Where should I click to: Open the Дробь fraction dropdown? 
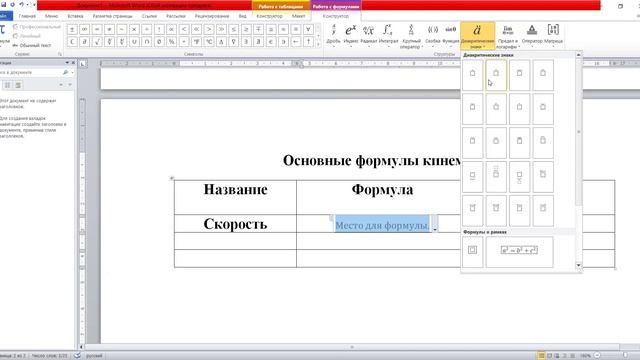(333, 36)
